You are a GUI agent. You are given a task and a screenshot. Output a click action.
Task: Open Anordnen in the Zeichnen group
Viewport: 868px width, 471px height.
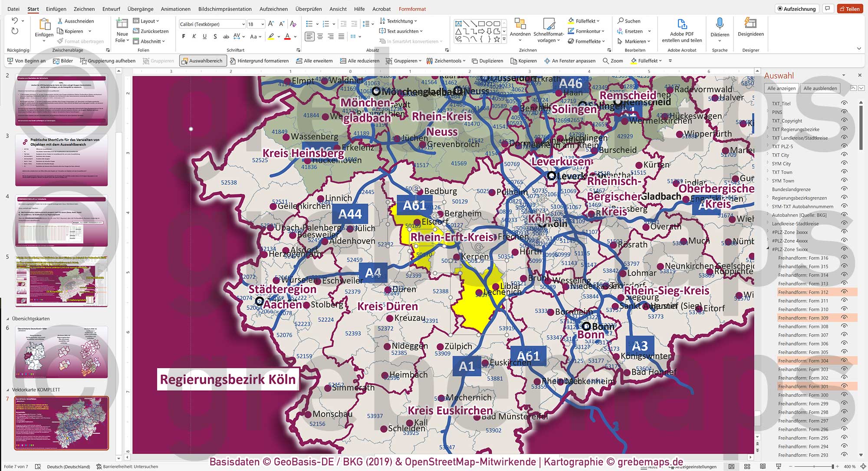coord(520,29)
